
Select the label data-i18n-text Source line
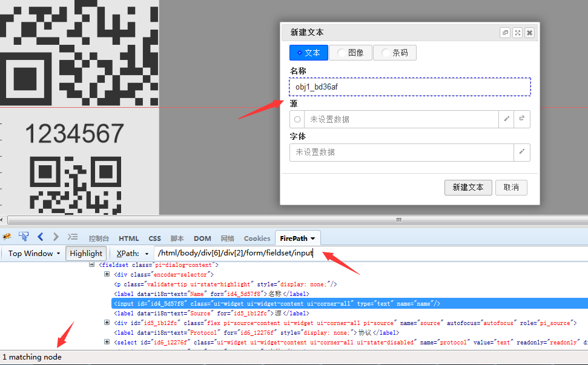coord(211,314)
